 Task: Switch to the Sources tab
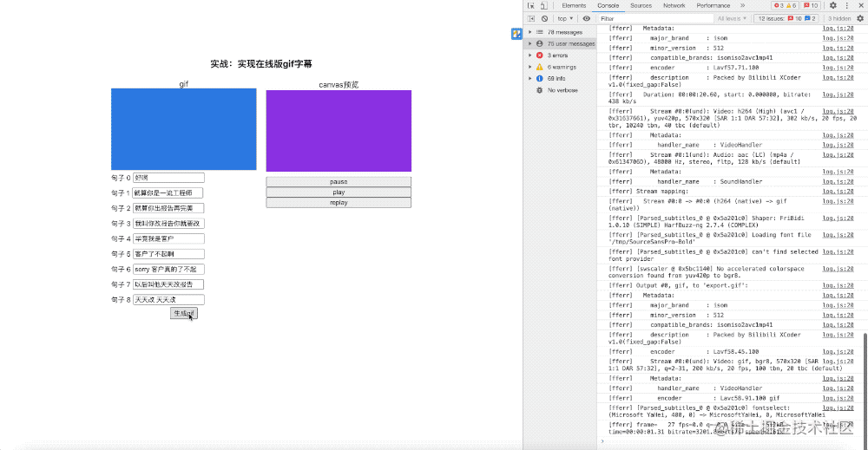[641, 5]
